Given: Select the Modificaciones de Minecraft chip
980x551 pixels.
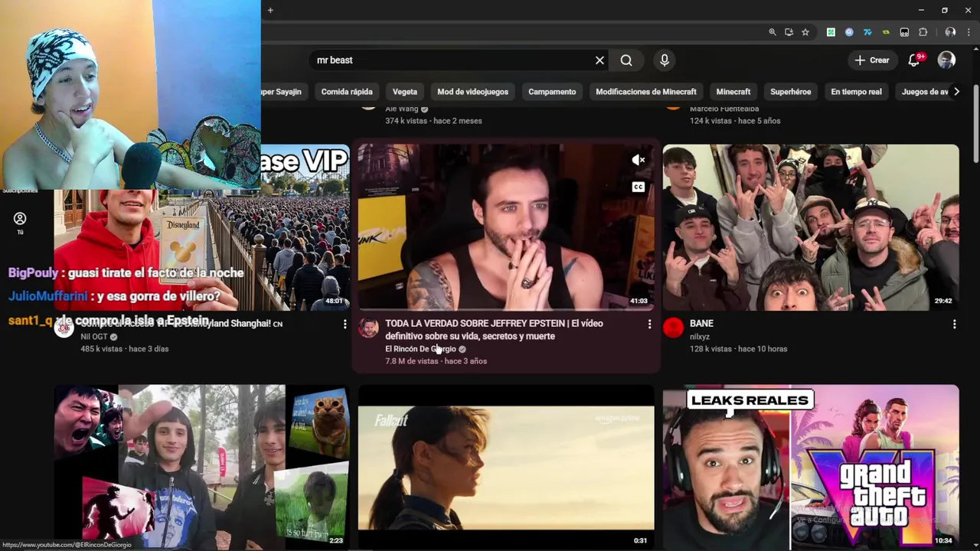Looking at the screenshot, I should [646, 92].
